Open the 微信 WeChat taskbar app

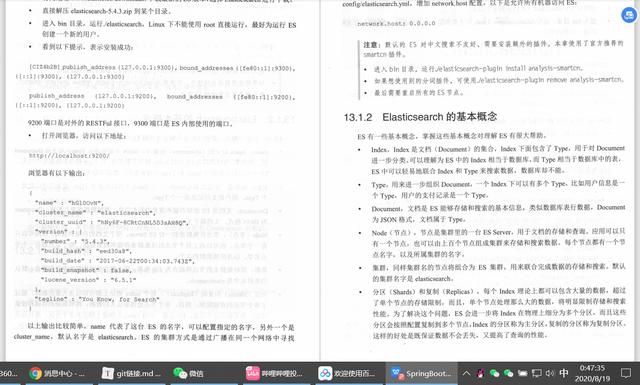(189, 373)
